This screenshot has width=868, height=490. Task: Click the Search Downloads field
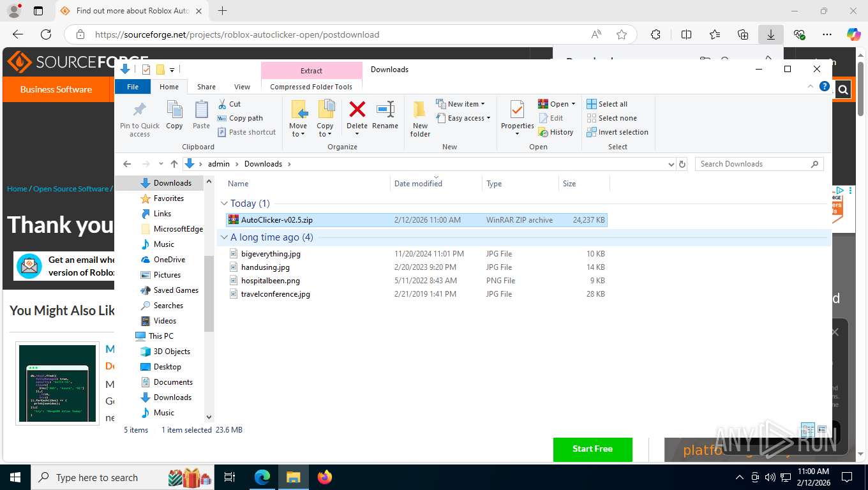click(759, 164)
